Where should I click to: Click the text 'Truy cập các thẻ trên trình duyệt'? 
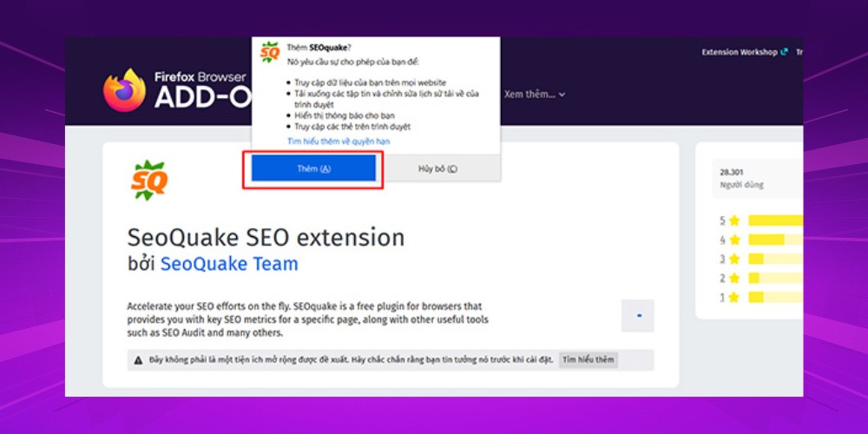tap(352, 127)
